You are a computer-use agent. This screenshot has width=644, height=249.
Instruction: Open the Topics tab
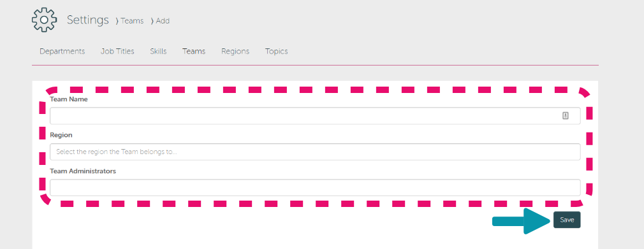pos(277,52)
